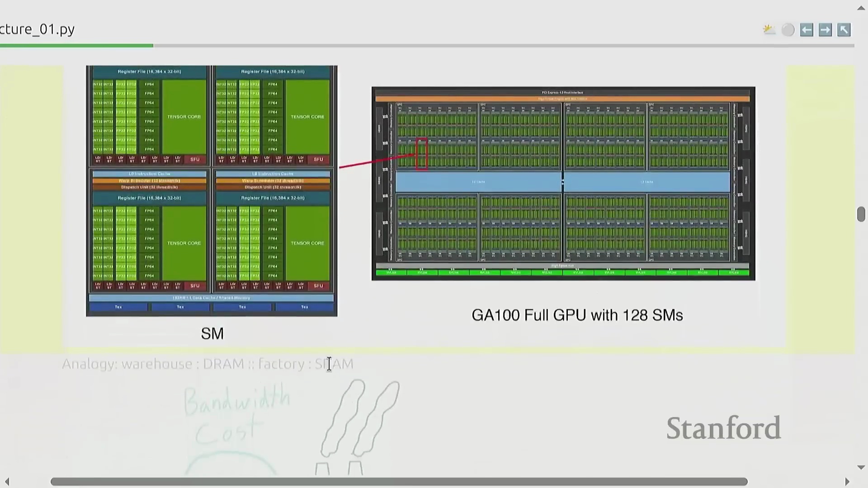Click the Stanford logo text
868x488 pixels.
click(x=723, y=428)
